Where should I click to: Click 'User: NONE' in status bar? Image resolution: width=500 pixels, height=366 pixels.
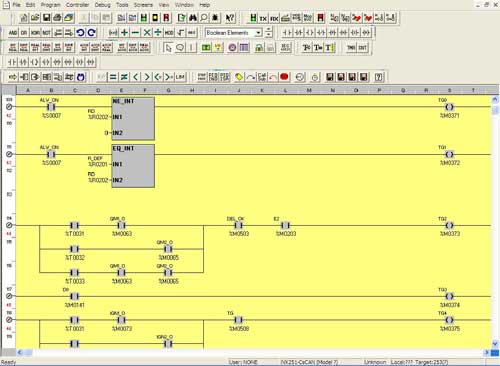[243, 362]
